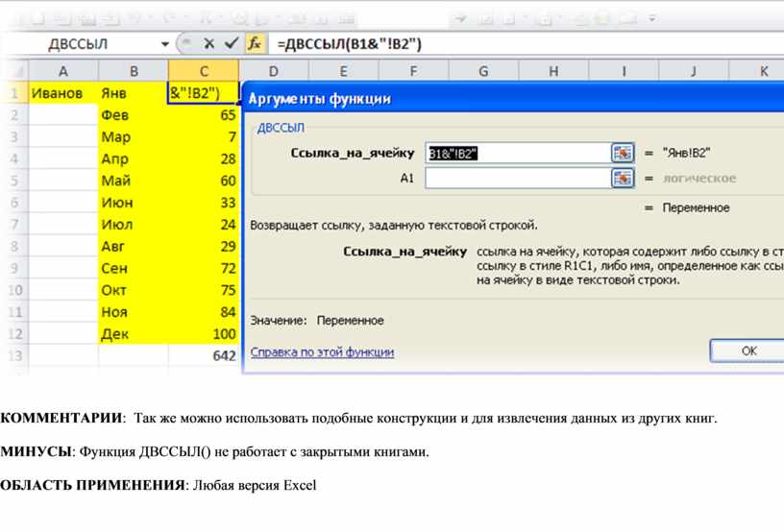This screenshot has height=532, width=784.
Task: Click the Дек cell in column B
Action: (134, 334)
